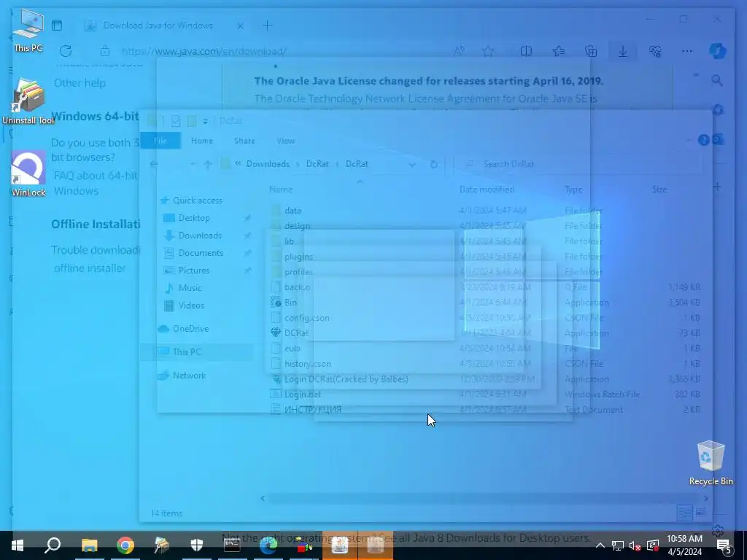Screen dimensions: 747x560
Task: Open the This PC desktop icon
Action: tap(28, 29)
